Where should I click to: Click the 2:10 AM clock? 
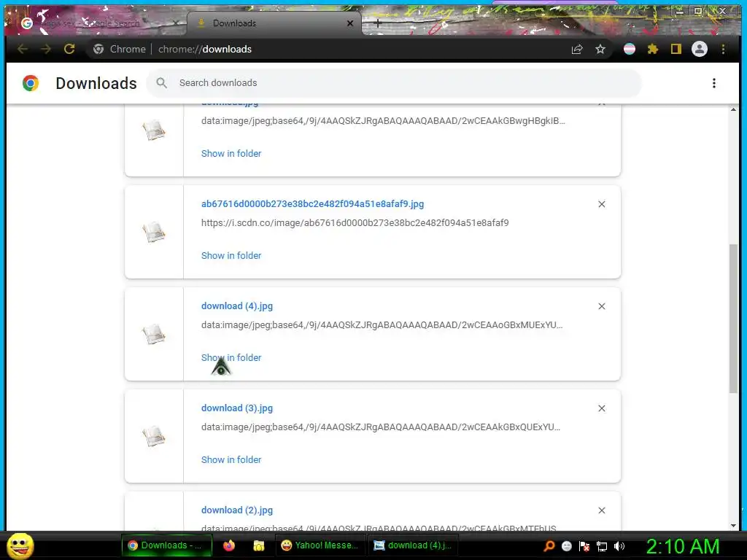point(682,545)
